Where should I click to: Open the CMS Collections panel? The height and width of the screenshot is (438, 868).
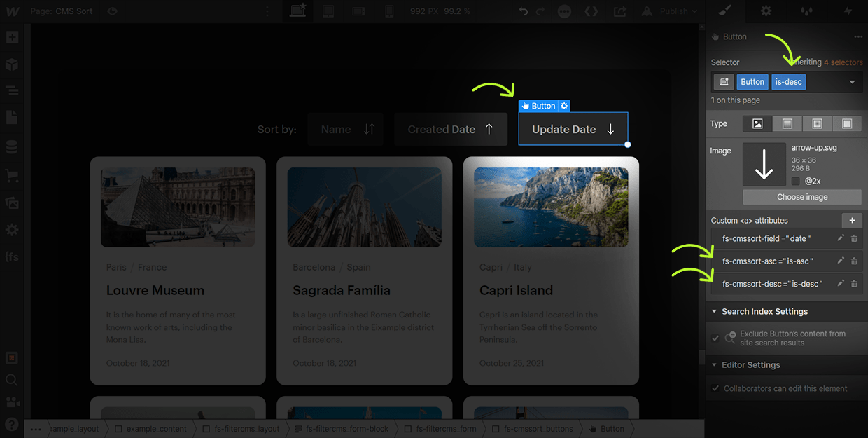pyautogui.click(x=12, y=147)
